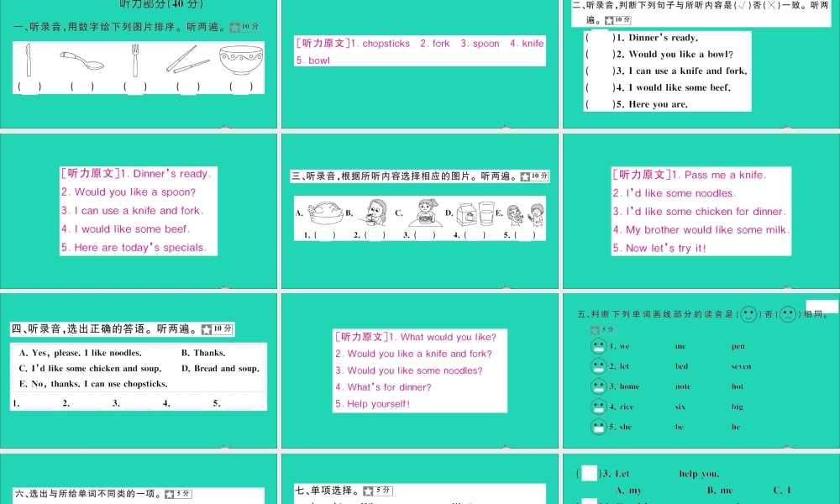Click the fork picture in the first slide

(x=135, y=60)
